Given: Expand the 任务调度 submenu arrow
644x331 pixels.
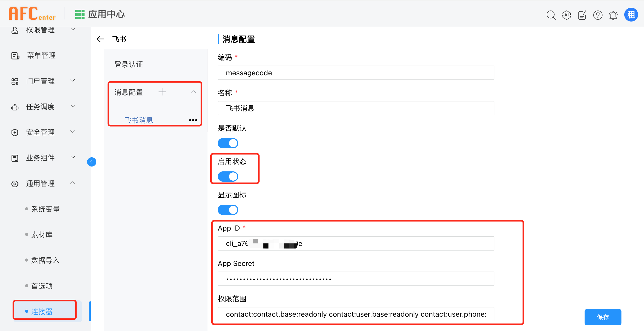Looking at the screenshot, I should (x=73, y=106).
